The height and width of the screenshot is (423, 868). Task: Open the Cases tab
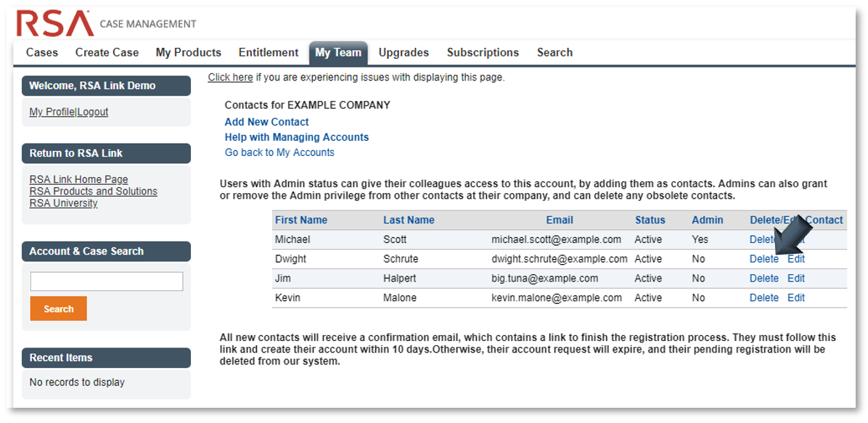pyautogui.click(x=42, y=52)
